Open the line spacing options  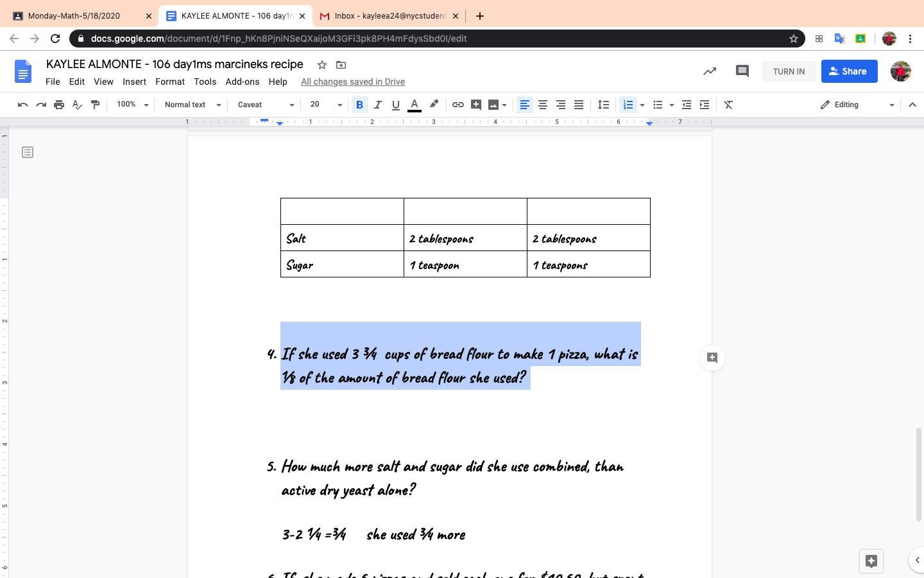(603, 105)
